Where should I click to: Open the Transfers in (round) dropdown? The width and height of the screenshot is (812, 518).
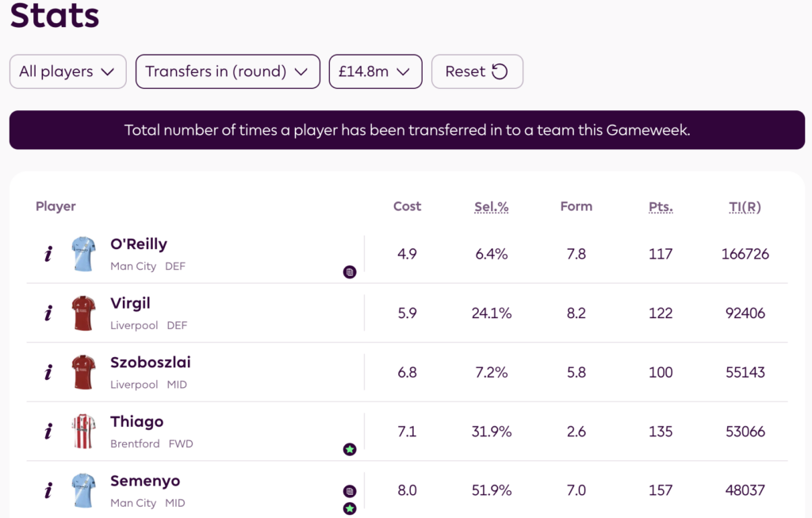point(228,71)
